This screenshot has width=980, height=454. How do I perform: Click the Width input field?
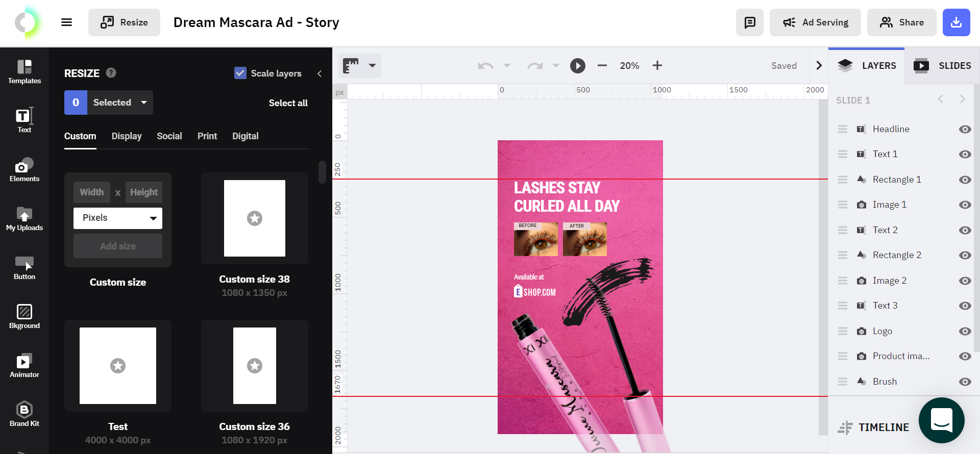click(x=92, y=192)
